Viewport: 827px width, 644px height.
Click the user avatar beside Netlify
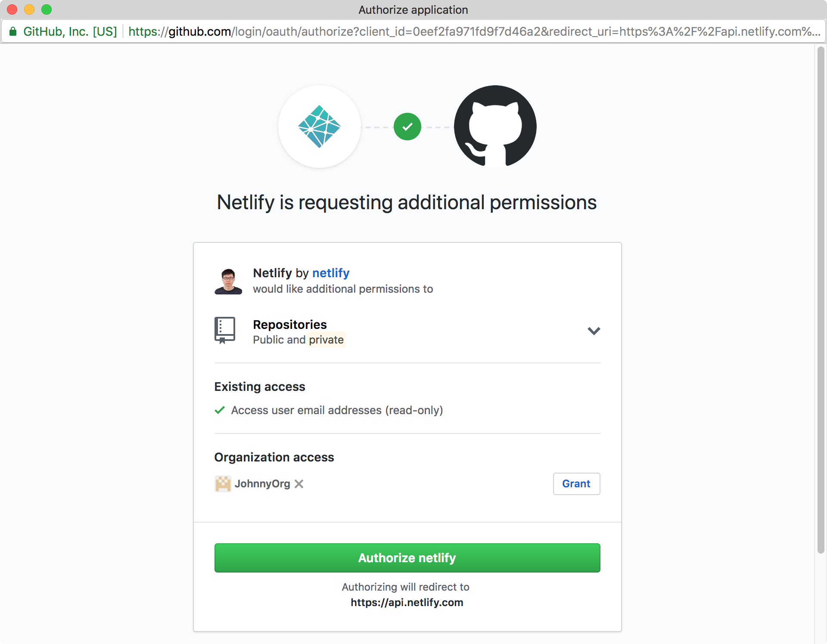coord(228,281)
